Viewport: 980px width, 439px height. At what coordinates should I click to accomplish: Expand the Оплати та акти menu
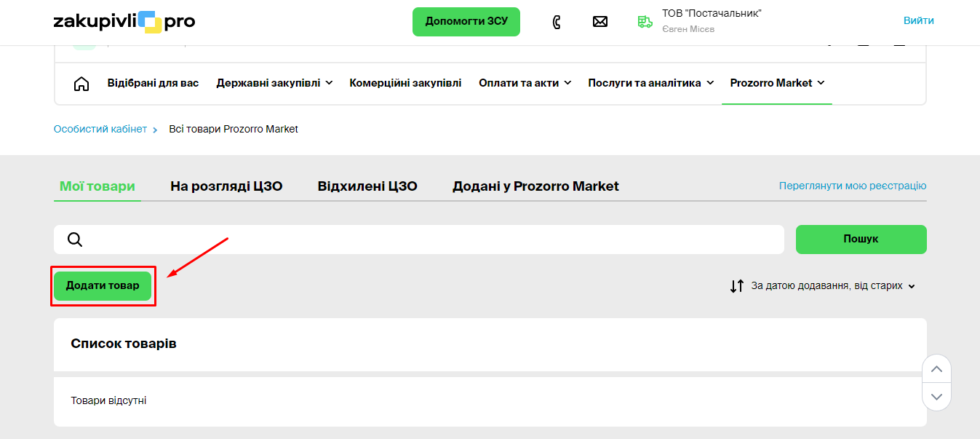point(525,83)
